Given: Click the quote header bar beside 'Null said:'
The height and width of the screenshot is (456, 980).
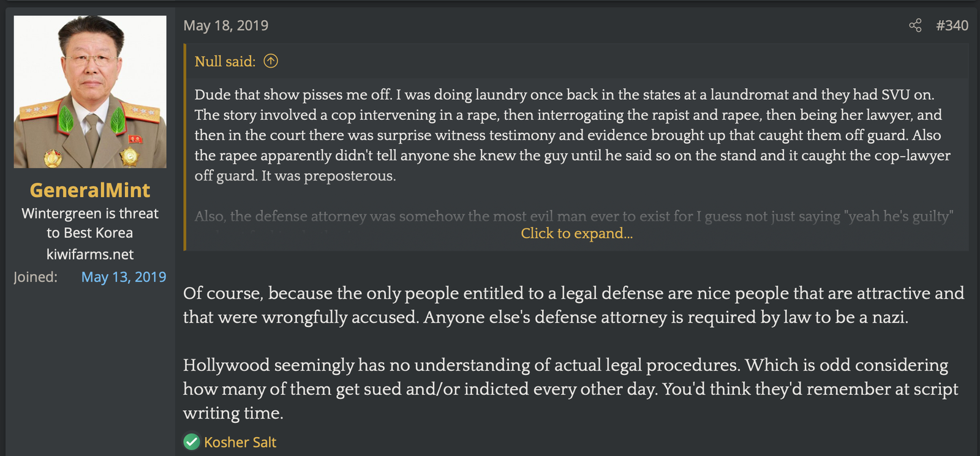Looking at the screenshot, I should pos(577,61).
